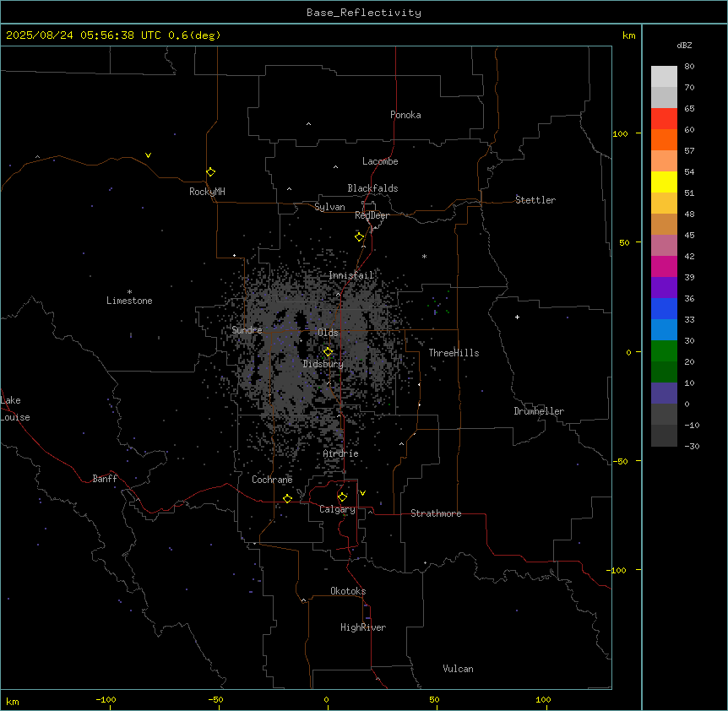Select the Didsbury label
728x711 pixels.
pyautogui.click(x=323, y=364)
